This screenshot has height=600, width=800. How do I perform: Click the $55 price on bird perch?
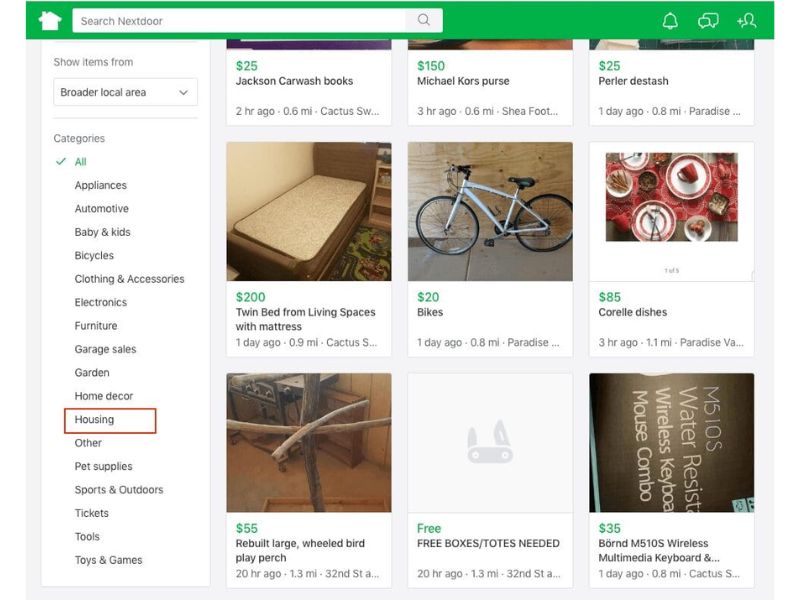point(247,528)
